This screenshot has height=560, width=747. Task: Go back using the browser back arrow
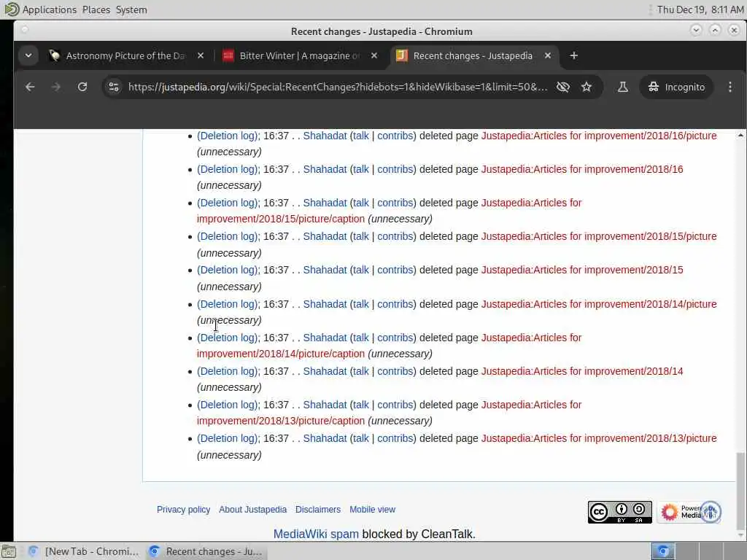coord(30,87)
